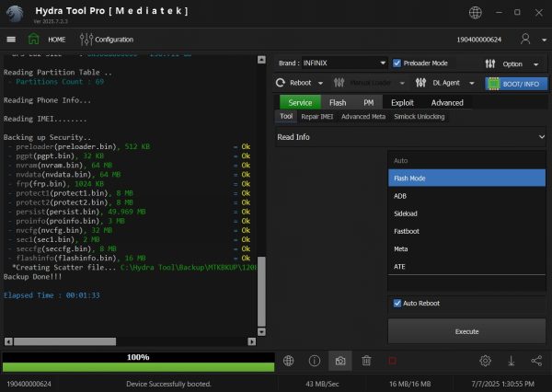Select Sideload in the mode list
The height and width of the screenshot is (392, 552).
point(466,213)
